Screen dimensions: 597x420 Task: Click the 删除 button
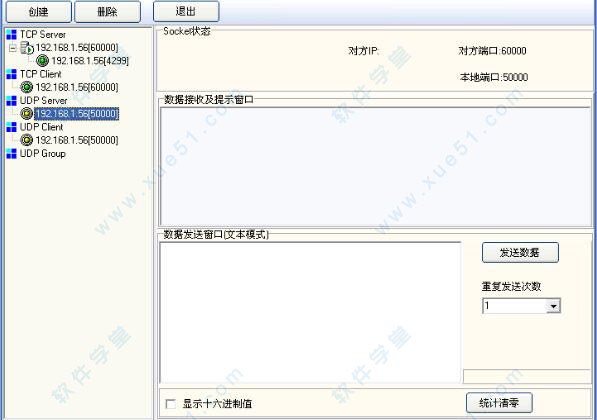[x=107, y=12]
